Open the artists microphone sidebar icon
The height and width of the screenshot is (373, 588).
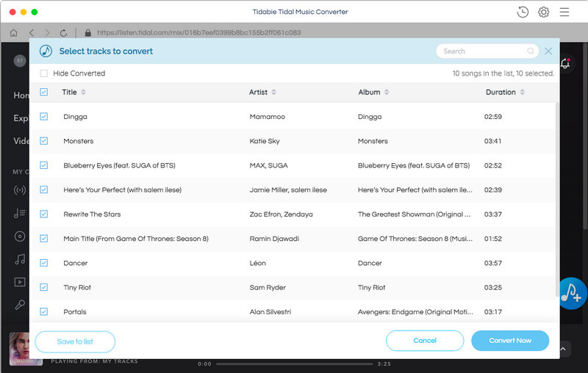point(20,305)
